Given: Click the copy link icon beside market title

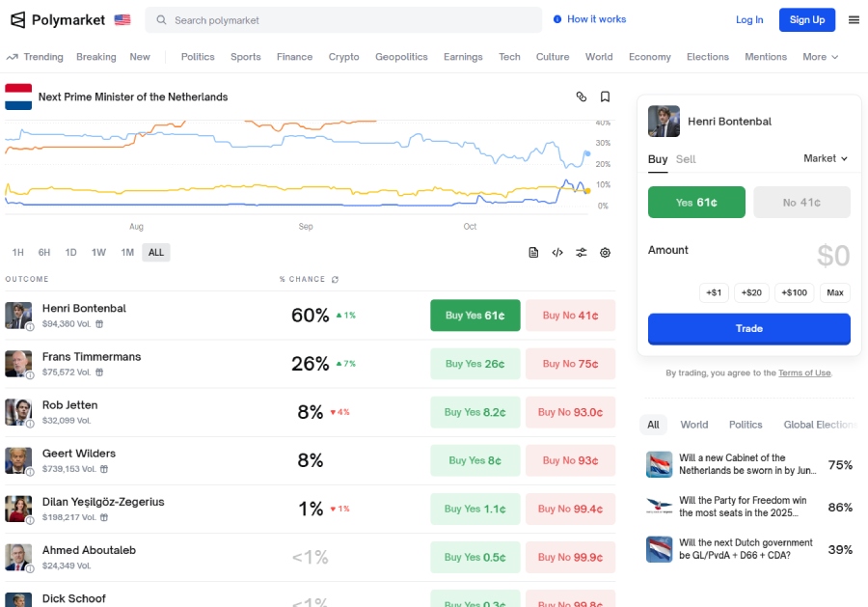Looking at the screenshot, I should [x=581, y=97].
